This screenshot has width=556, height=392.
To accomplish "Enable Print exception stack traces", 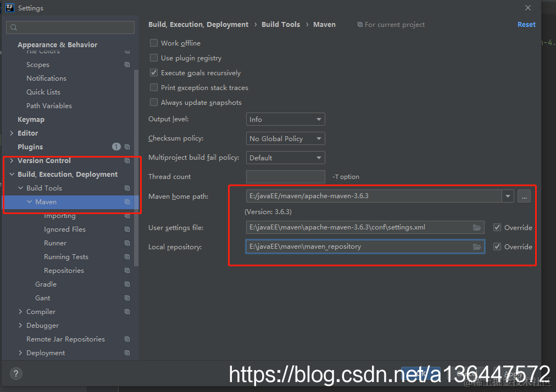I will click(x=154, y=87).
